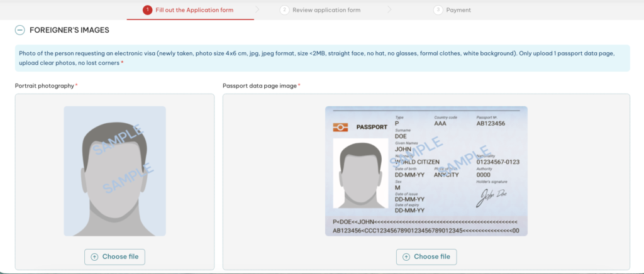Collapse the Foreigner's Images section icon
The width and height of the screenshot is (644, 274).
coord(19,30)
